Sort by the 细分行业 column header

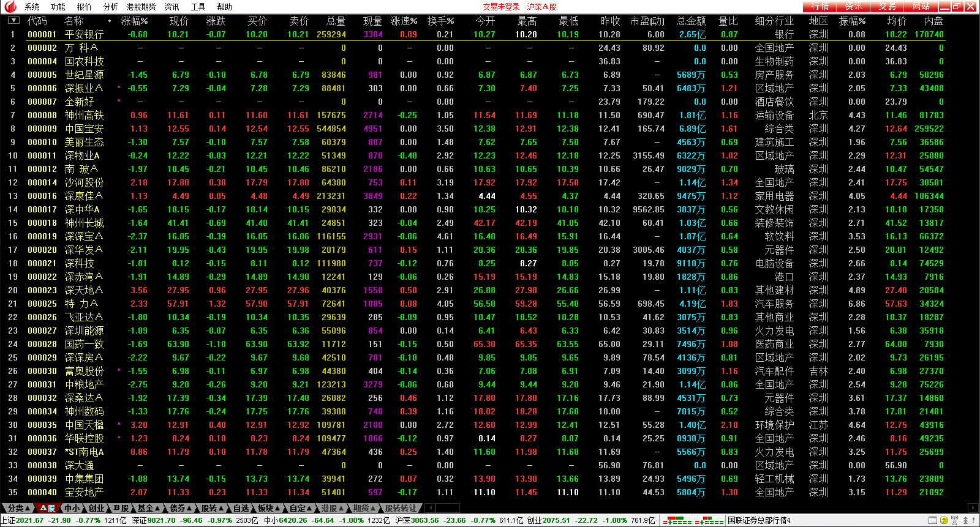(774, 21)
